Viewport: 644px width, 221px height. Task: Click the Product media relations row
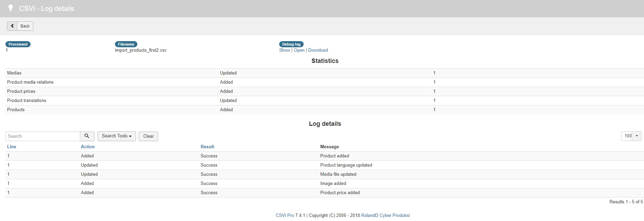pyautogui.click(x=325, y=82)
